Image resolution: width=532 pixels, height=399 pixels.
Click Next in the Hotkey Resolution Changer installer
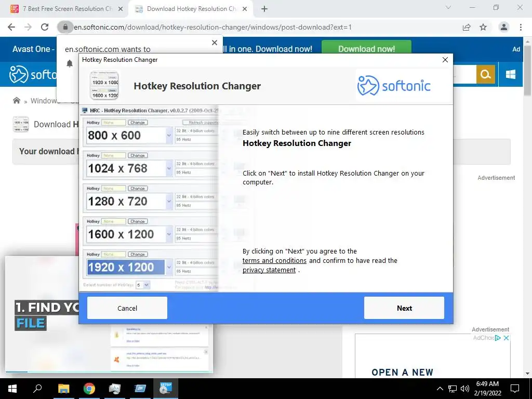coord(404,308)
